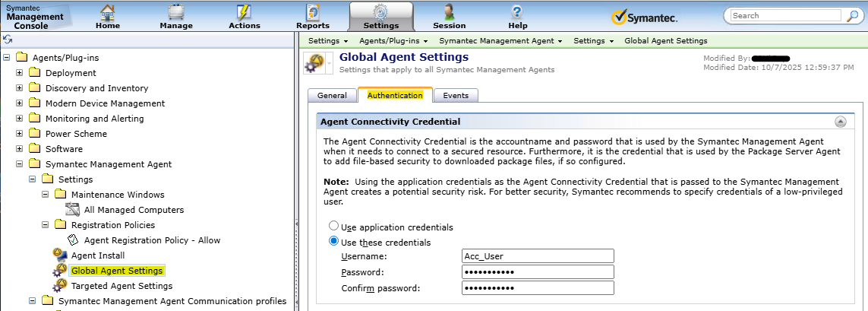Viewport: 868px width, 311px height.
Task: Open the Agents/Plug-ins breadcrumb dropdown
Action: [x=393, y=40]
